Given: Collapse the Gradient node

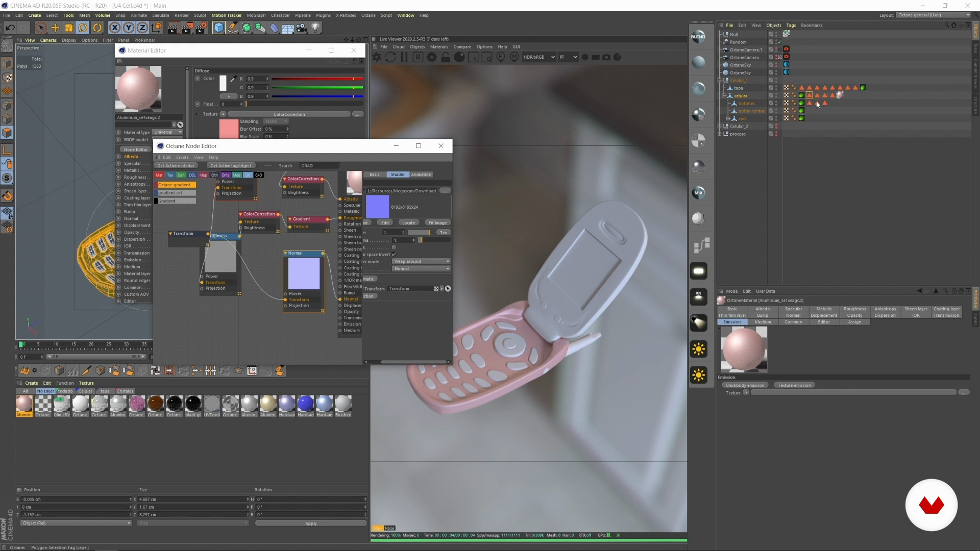Looking at the screenshot, I should 290,219.
